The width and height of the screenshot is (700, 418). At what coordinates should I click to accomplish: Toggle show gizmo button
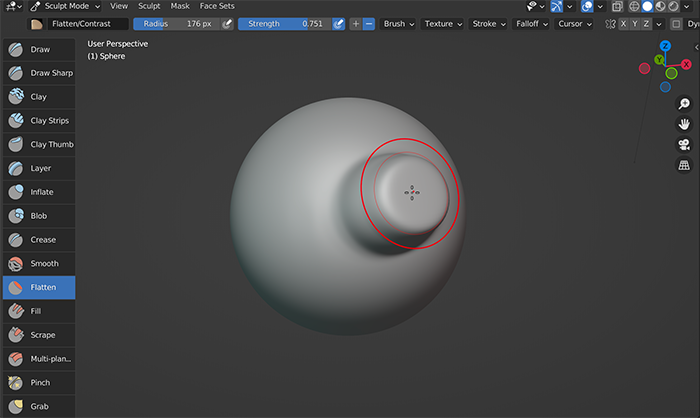557,6
